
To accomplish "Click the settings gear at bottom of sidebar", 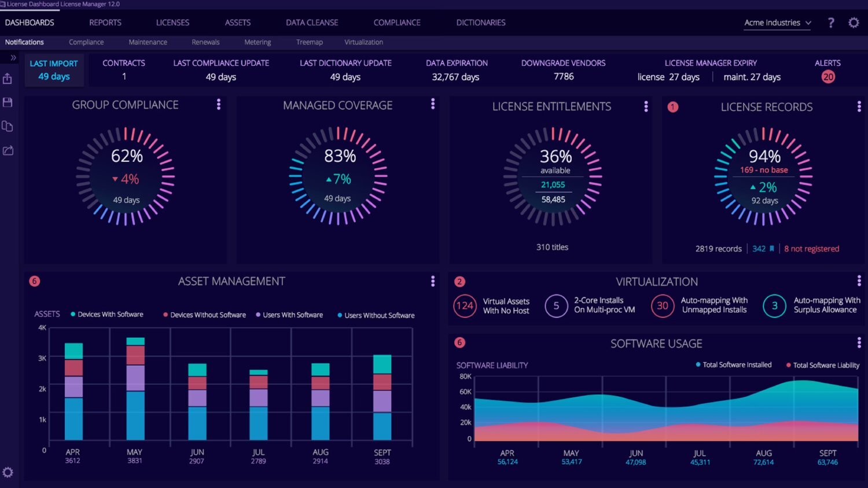I will point(8,472).
